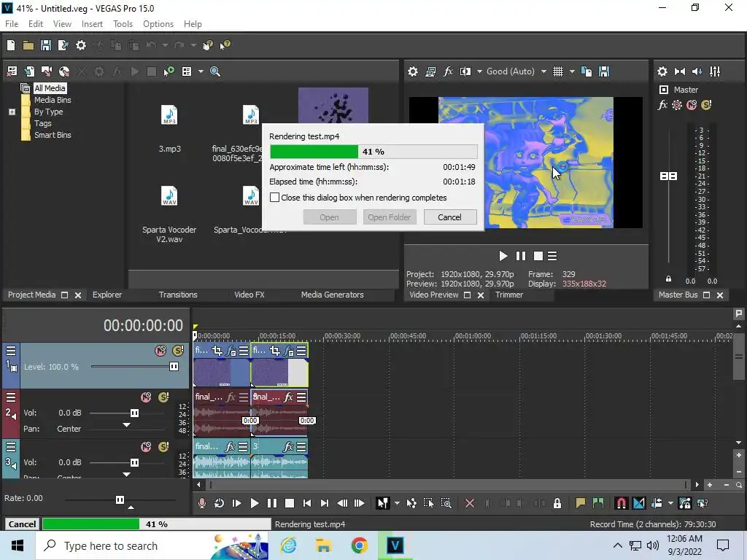Switch to the Trimmer tab

(508, 295)
